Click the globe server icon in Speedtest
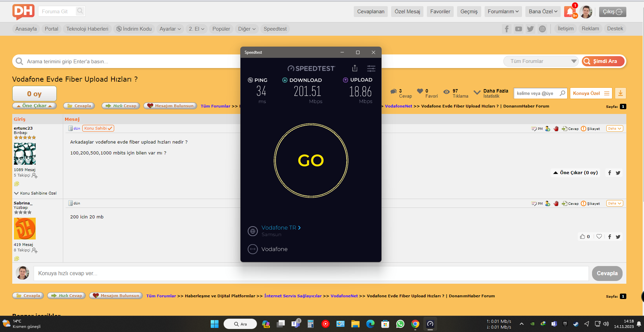The image size is (644, 332). click(x=253, y=231)
